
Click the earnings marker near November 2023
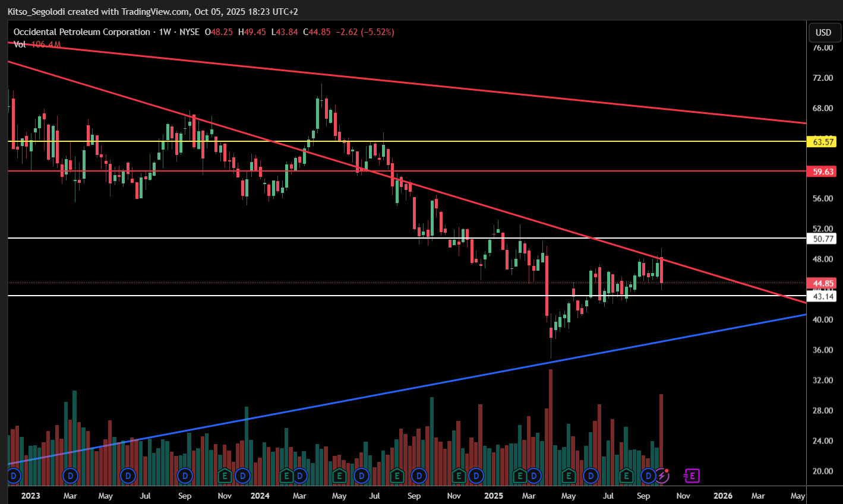(x=225, y=476)
